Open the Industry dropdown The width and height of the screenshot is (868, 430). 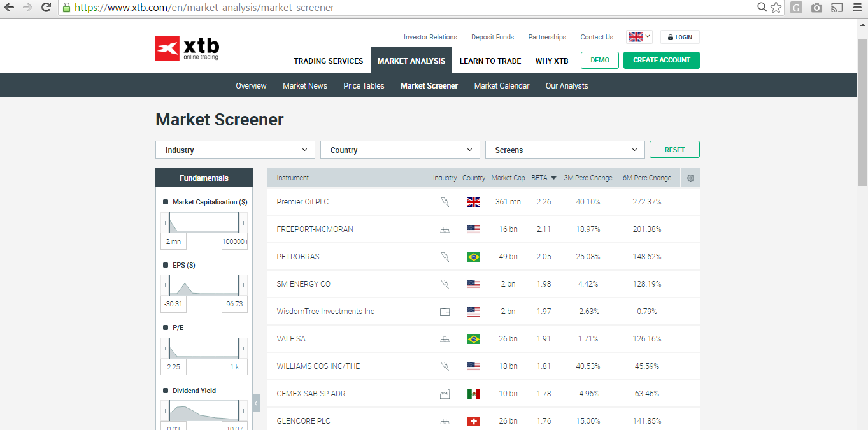pos(235,150)
